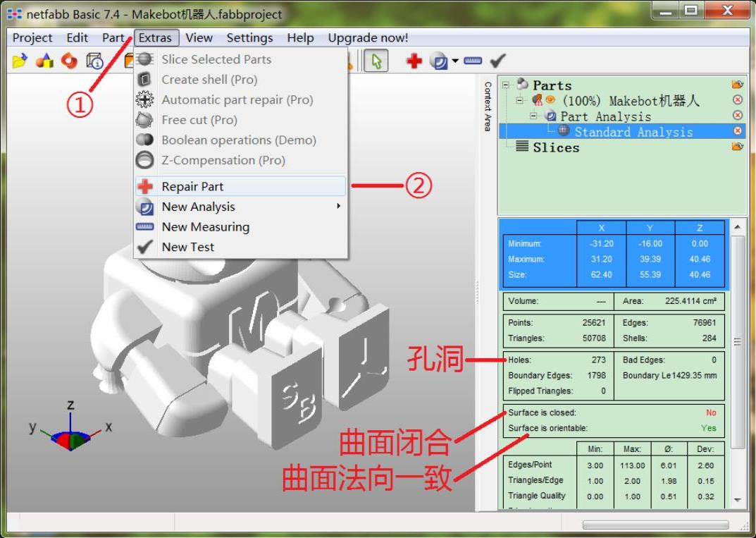Screen dimensions: 756x538
Task: Click analysis panel scrollbar up arrow
Action: coord(738,227)
